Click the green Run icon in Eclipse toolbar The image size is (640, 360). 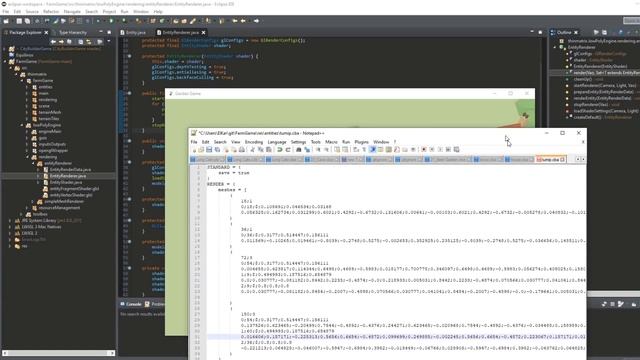pyautogui.click(x=111, y=21)
